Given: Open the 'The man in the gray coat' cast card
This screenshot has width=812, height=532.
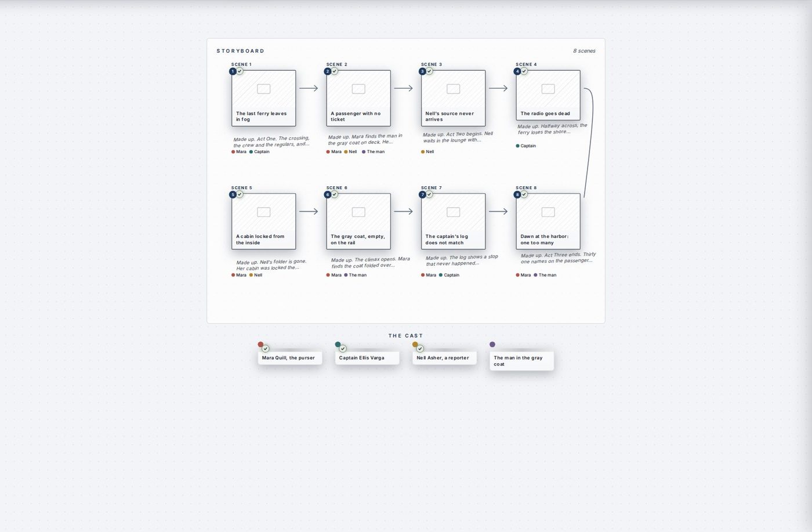Looking at the screenshot, I should [x=522, y=361].
